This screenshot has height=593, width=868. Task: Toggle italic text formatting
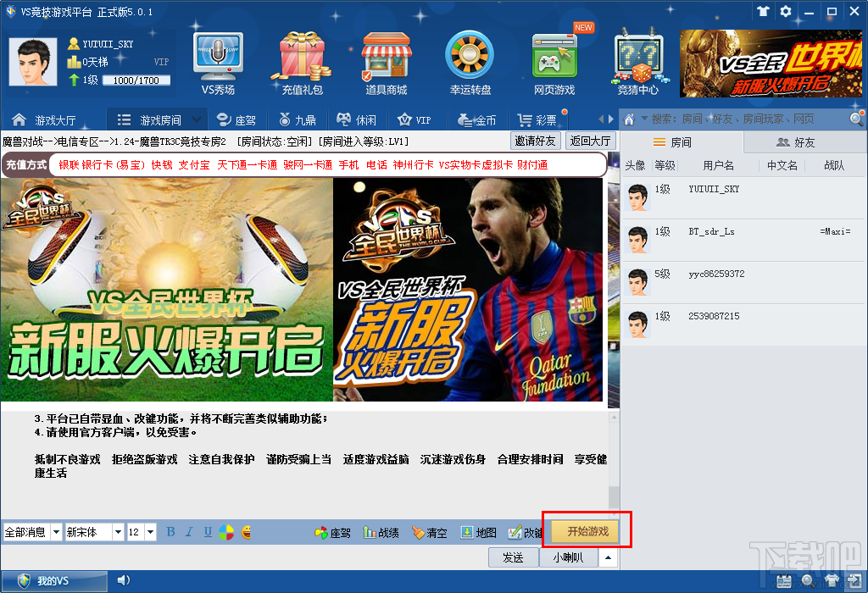(x=189, y=532)
